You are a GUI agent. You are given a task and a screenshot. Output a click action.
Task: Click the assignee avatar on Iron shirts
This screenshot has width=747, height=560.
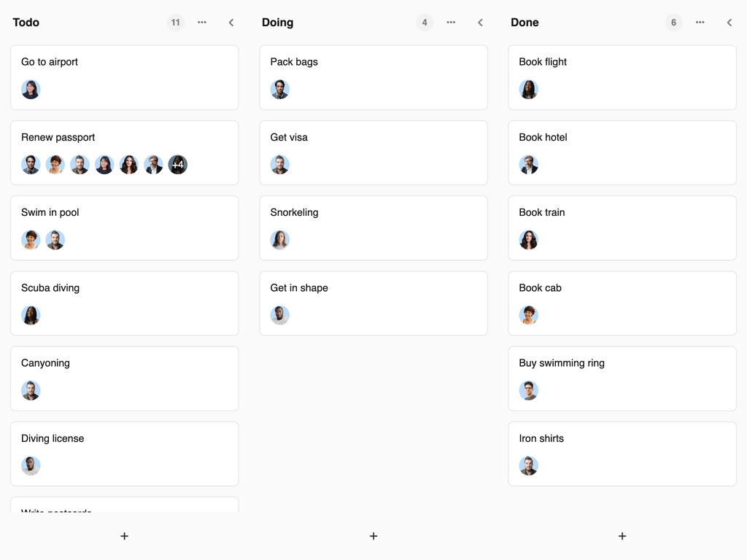pos(528,466)
